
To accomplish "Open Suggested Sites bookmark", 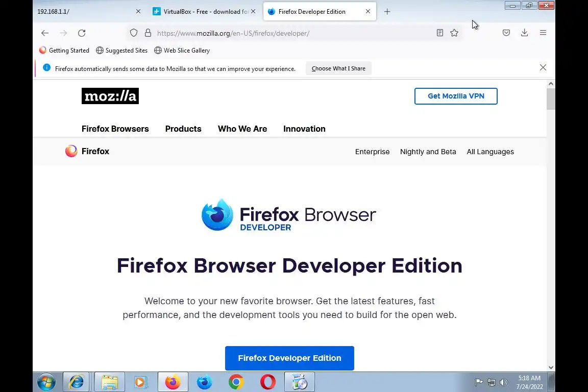I will click(x=122, y=50).
